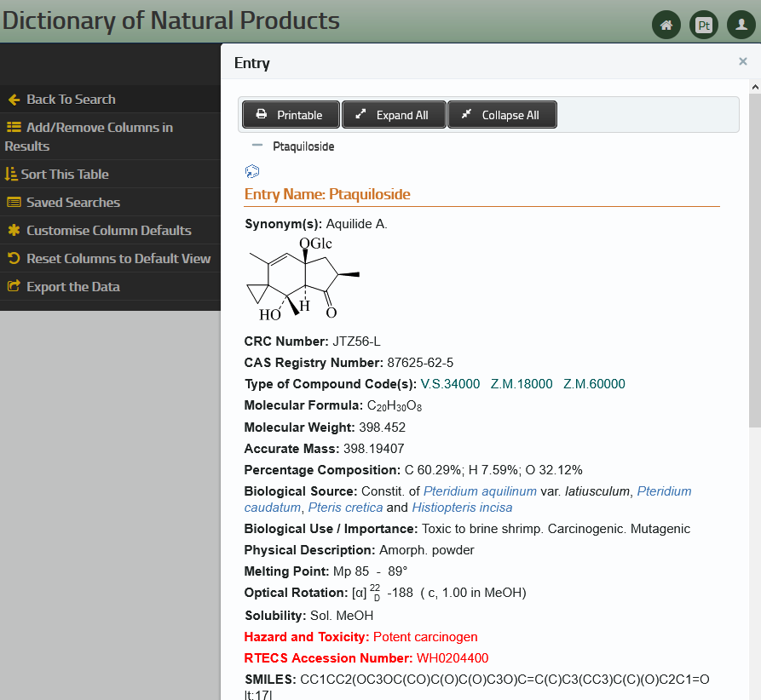This screenshot has height=700, width=761.
Task: Open Saved Searches
Action: click(x=110, y=203)
